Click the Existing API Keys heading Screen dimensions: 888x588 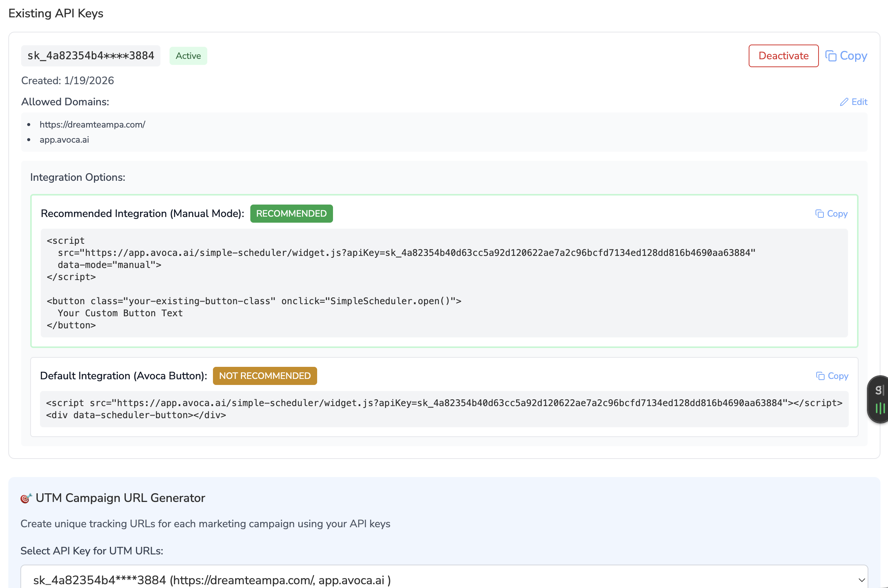coord(56,13)
